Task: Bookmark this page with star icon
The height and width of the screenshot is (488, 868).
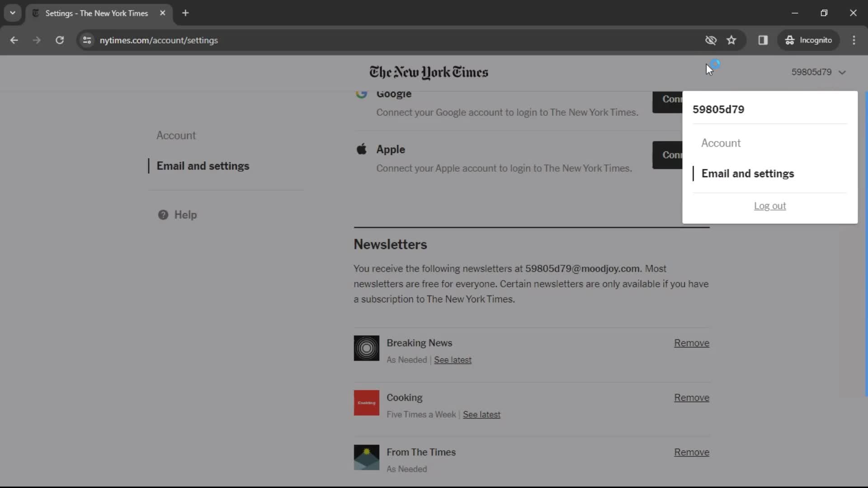Action: tap(731, 40)
